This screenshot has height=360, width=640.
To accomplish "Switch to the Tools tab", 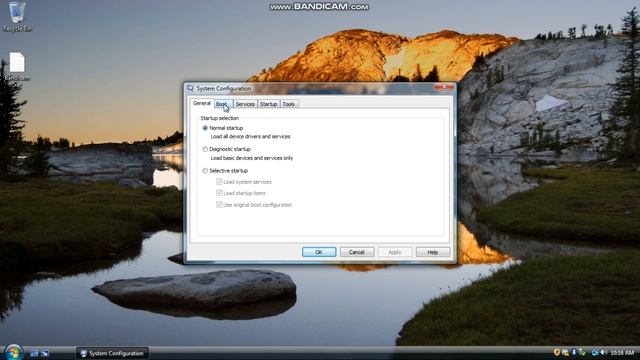I will pos(289,104).
